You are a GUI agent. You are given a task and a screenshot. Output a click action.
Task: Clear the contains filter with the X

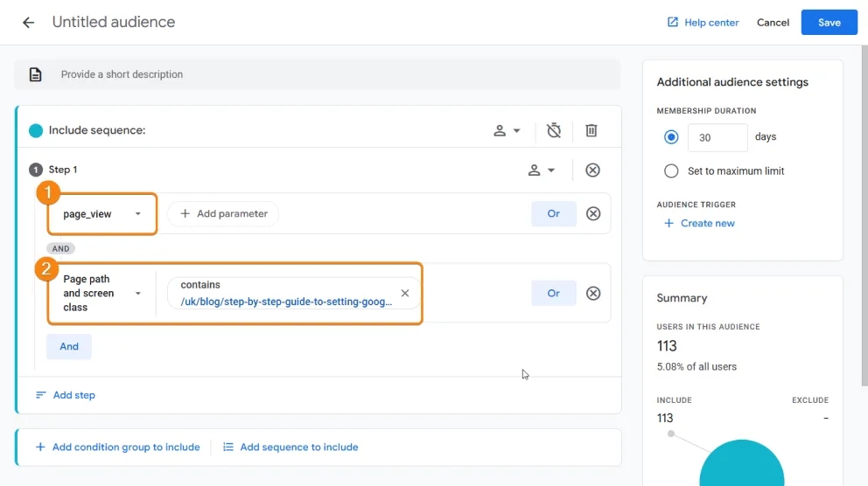(404, 293)
